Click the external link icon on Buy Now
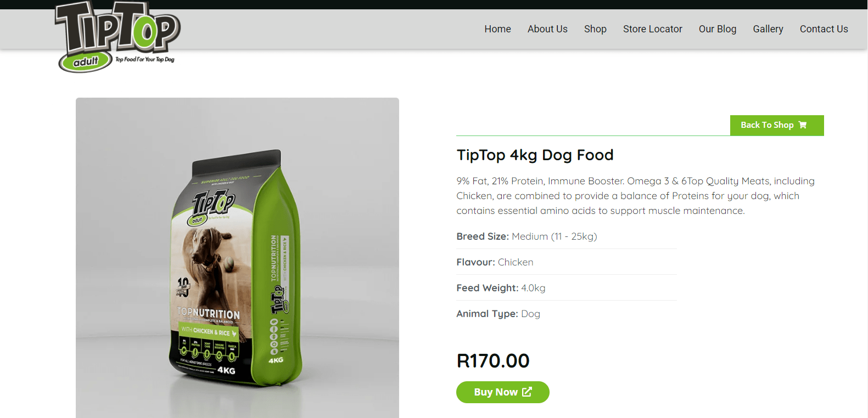868x418 pixels. 527,392
